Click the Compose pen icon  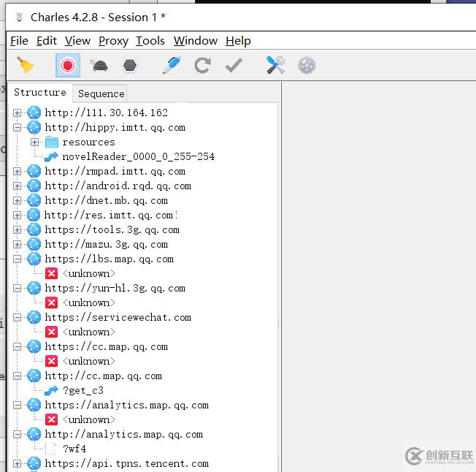pyautogui.click(x=172, y=65)
